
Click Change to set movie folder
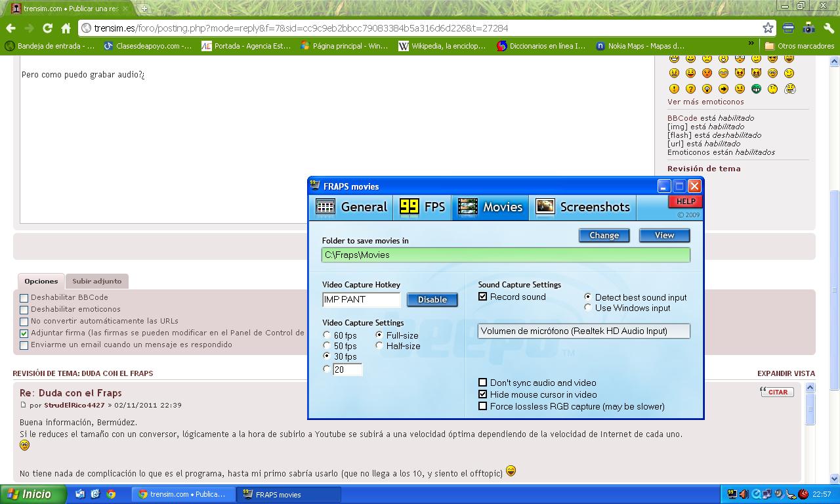click(604, 236)
